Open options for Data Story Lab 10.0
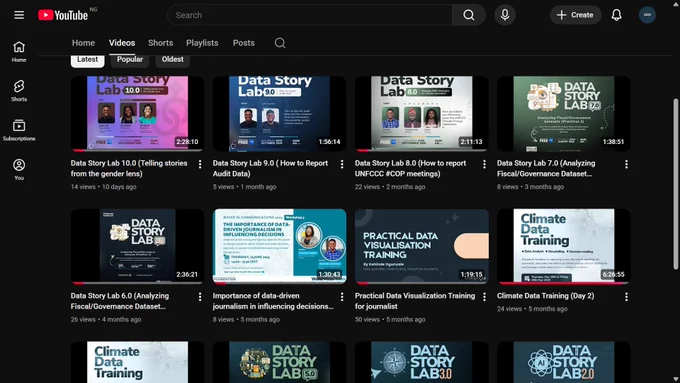This screenshot has height=383, width=680. click(x=200, y=164)
